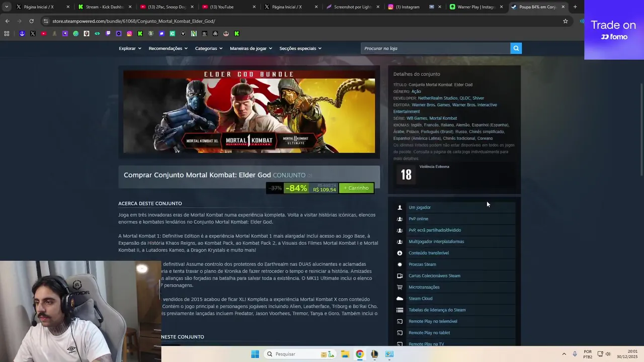
Task: Click the Um jogador person icon
Action: 400,207
